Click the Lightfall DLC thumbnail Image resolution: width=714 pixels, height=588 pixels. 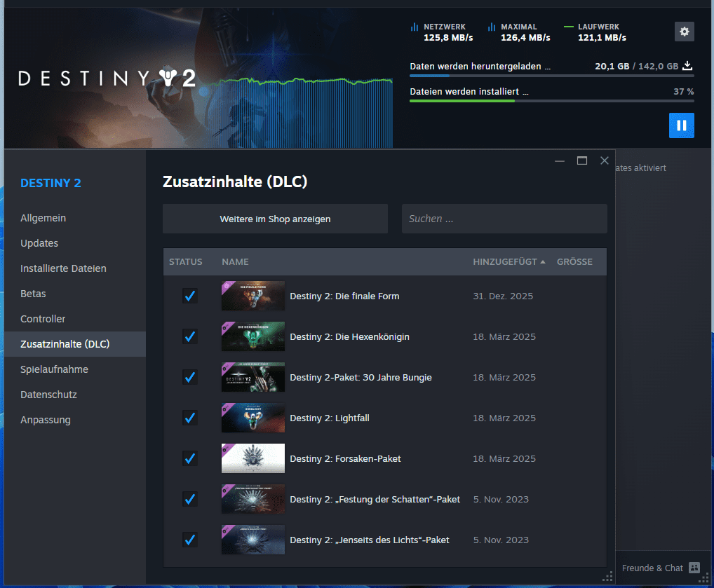pos(253,418)
